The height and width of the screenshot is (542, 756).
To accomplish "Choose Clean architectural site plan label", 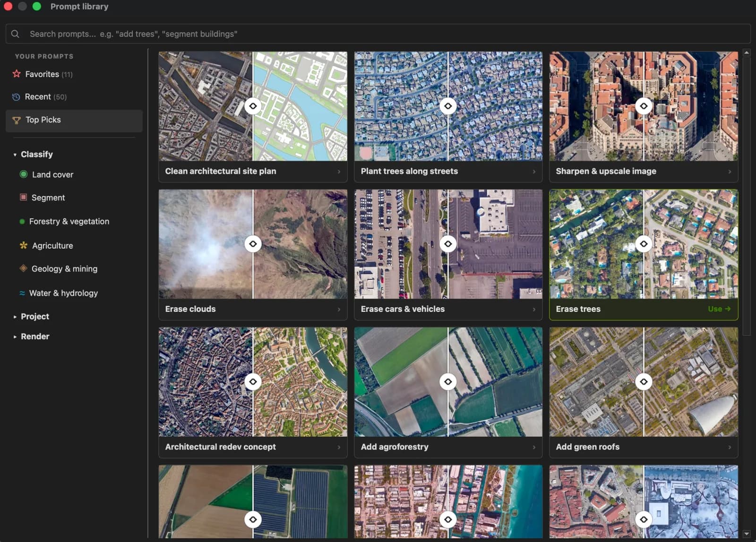I will 221,171.
